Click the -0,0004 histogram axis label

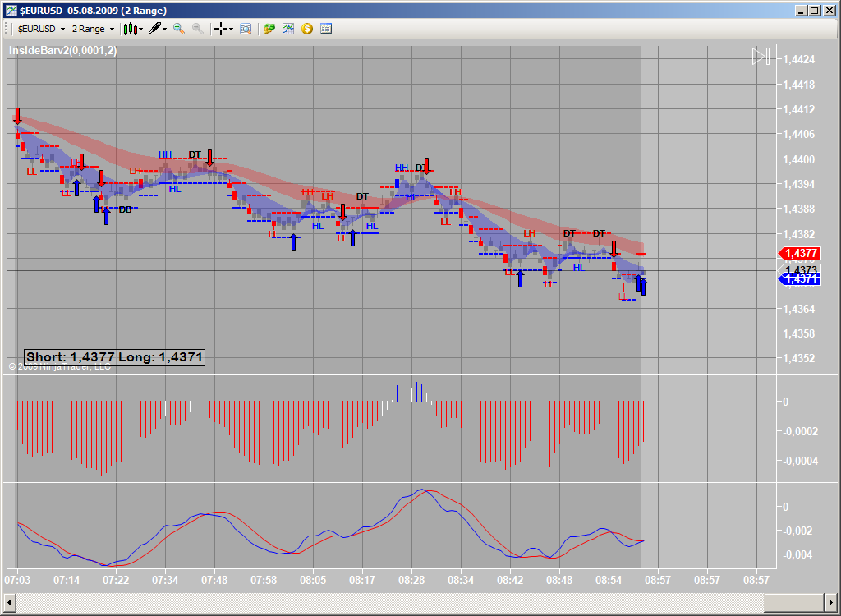point(800,461)
